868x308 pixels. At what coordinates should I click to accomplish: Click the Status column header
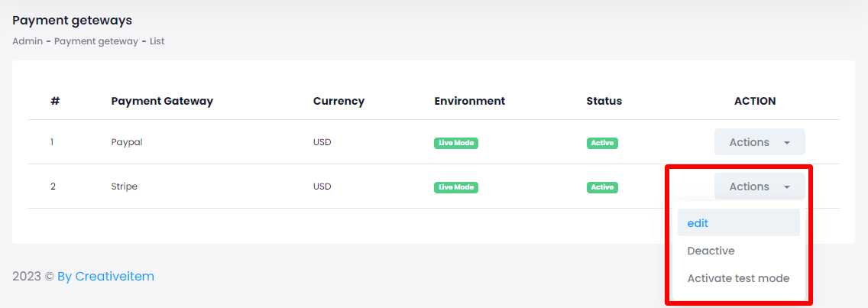click(604, 101)
